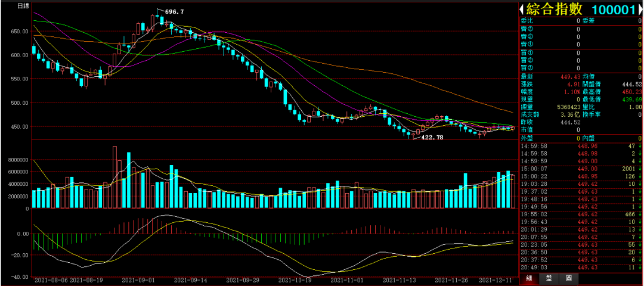The width and height of the screenshot is (644, 286).
Task: Click the 市值 label
Action: [x=527, y=130]
